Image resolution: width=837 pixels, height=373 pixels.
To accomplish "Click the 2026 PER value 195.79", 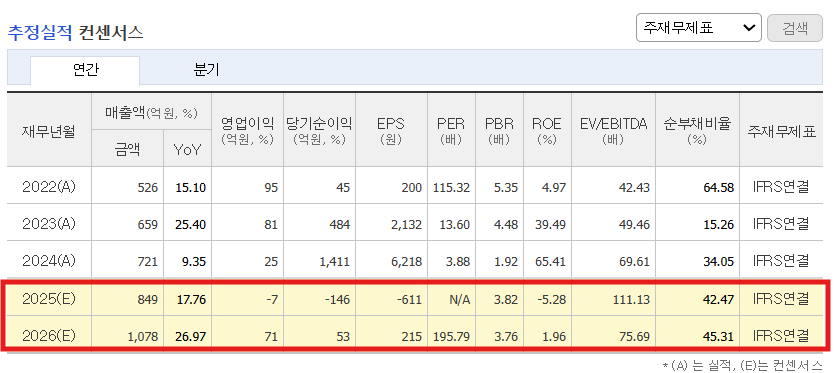I will click(x=452, y=337).
